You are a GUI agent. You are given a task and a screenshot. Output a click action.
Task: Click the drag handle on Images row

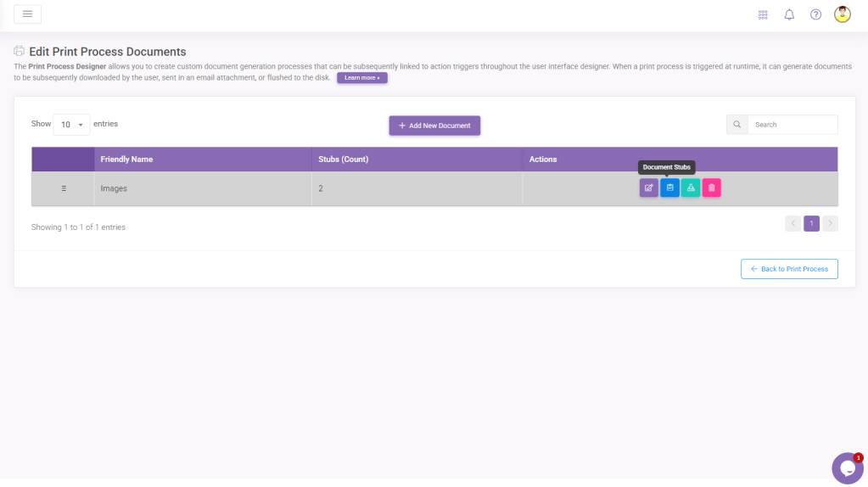coord(64,188)
